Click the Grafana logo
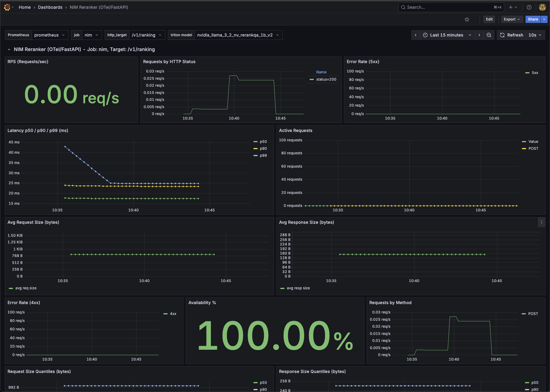Viewport: 550px width, 392px height. 7,7
